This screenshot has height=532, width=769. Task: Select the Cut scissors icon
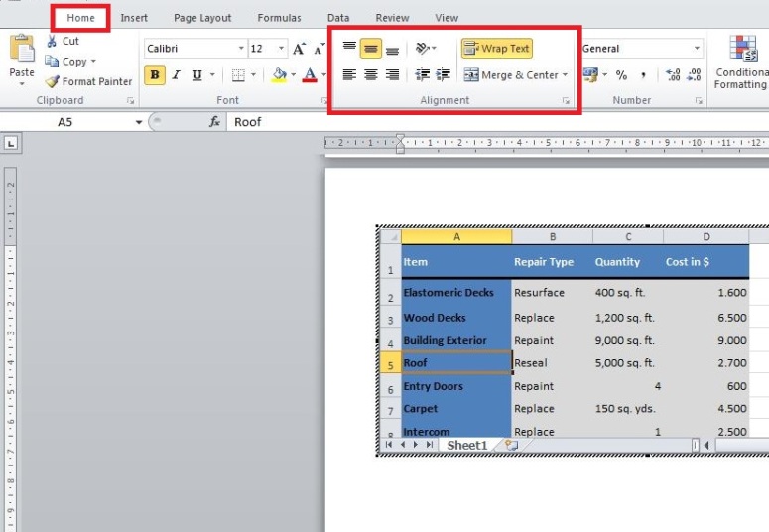tap(53, 42)
